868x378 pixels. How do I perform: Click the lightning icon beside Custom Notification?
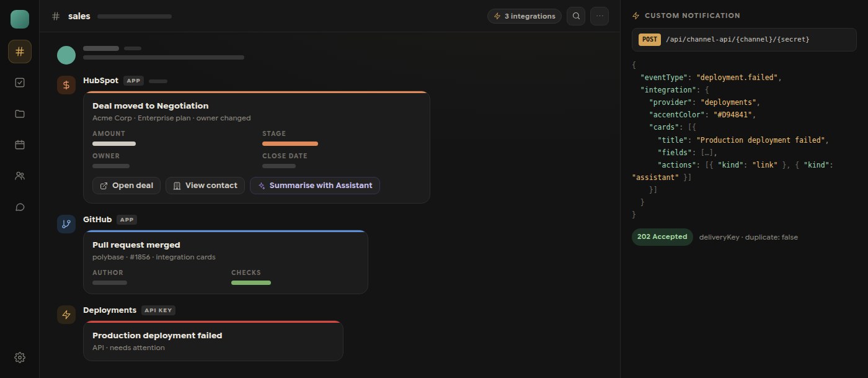pyautogui.click(x=635, y=16)
